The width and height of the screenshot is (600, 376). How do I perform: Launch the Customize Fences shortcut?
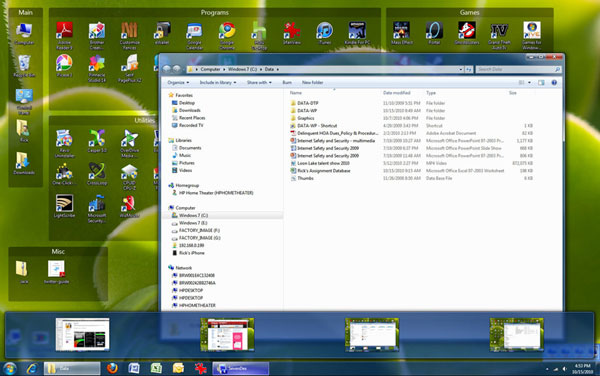[129, 36]
